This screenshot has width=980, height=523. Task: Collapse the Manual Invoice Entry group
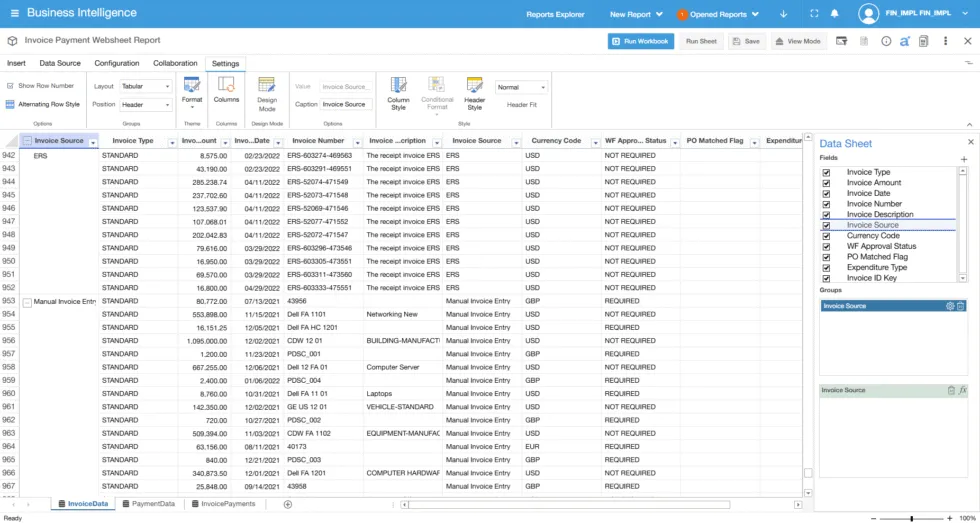click(27, 301)
